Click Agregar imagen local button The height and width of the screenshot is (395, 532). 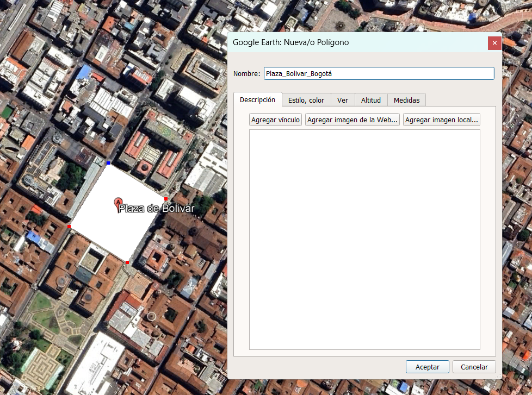pos(441,120)
